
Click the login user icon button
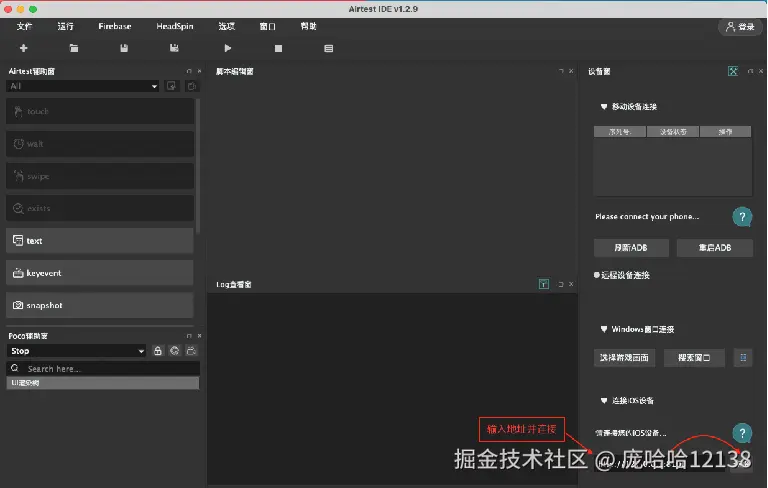pyautogui.click(x=740, y=26)
